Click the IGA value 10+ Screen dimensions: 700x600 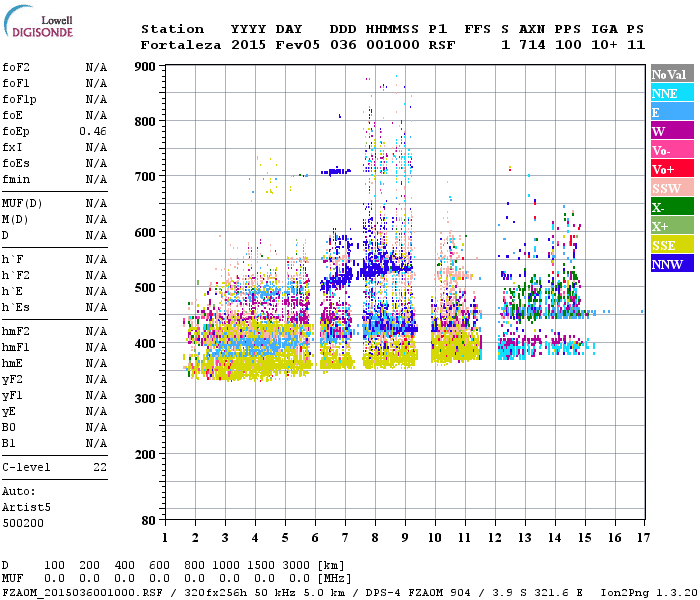[604, 45]
